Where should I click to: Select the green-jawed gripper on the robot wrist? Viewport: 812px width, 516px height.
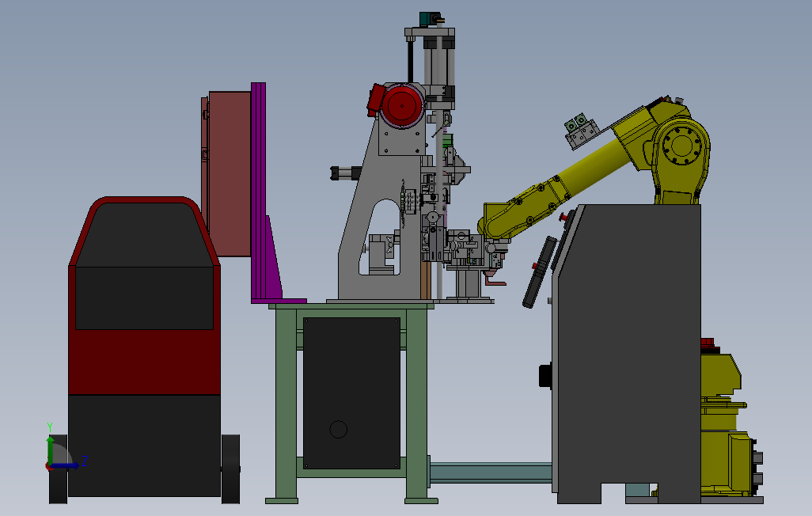(x=582, y=130)
